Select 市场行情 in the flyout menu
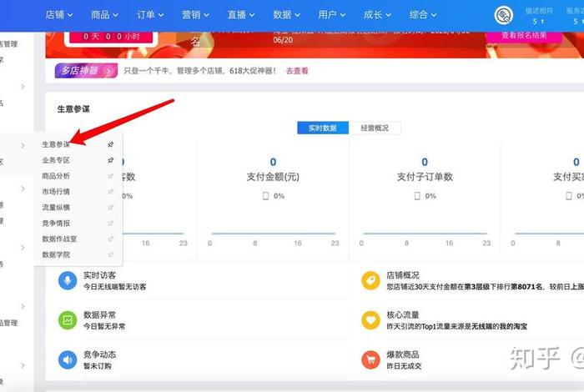584x392 pixels. click(x=56, y=192)
